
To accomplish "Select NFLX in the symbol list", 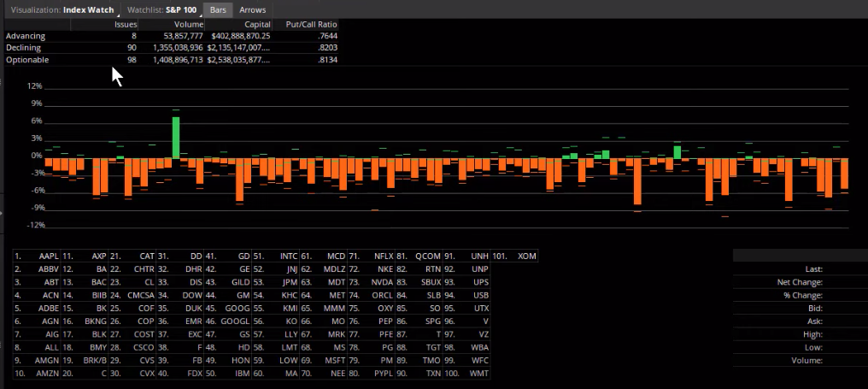I will pyautogui.click(x=382, y=256).
